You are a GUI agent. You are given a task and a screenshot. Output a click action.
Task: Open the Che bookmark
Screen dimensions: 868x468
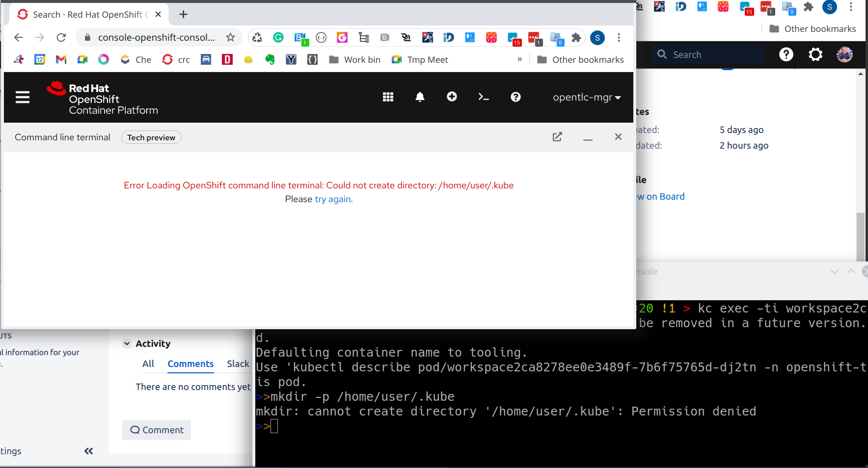(136, 59)
